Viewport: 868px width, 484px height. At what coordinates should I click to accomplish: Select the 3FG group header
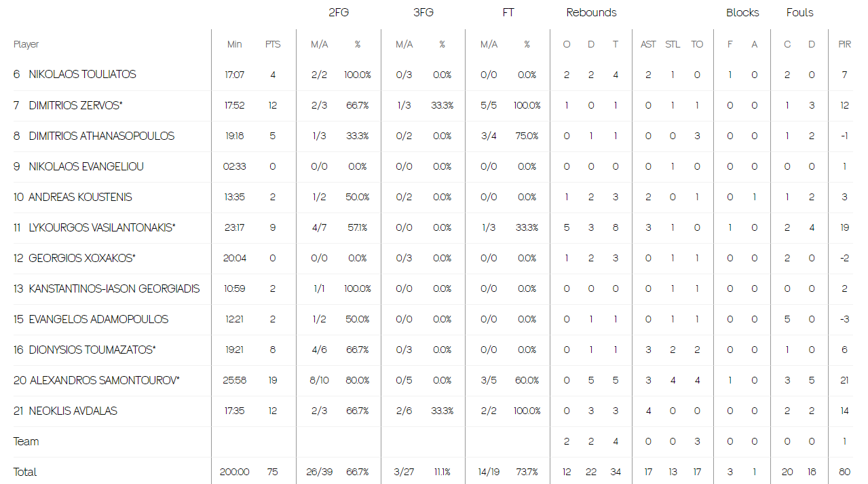(x=423, y=12)
